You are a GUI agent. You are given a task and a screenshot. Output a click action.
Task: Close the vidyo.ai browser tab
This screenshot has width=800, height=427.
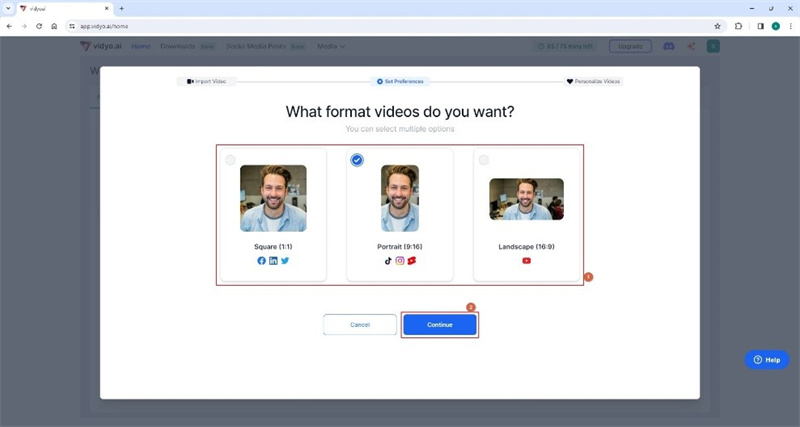click(x=107, y=9)
